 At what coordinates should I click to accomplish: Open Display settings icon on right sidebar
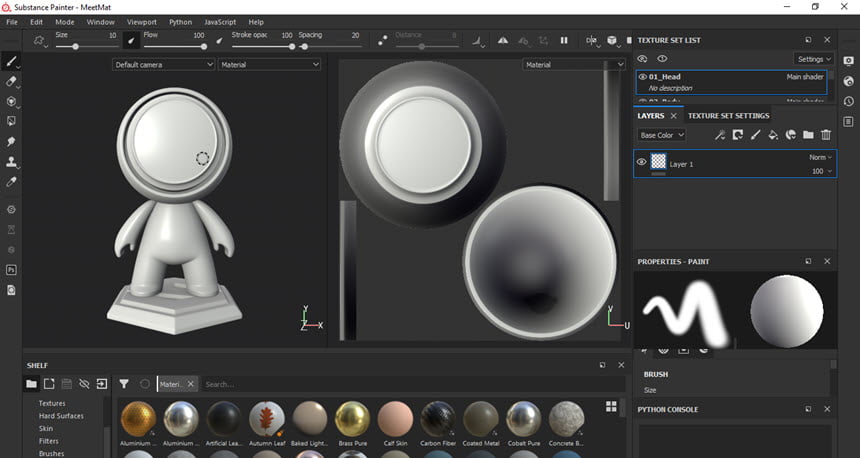pyautogui.click(x=848, y=61)
